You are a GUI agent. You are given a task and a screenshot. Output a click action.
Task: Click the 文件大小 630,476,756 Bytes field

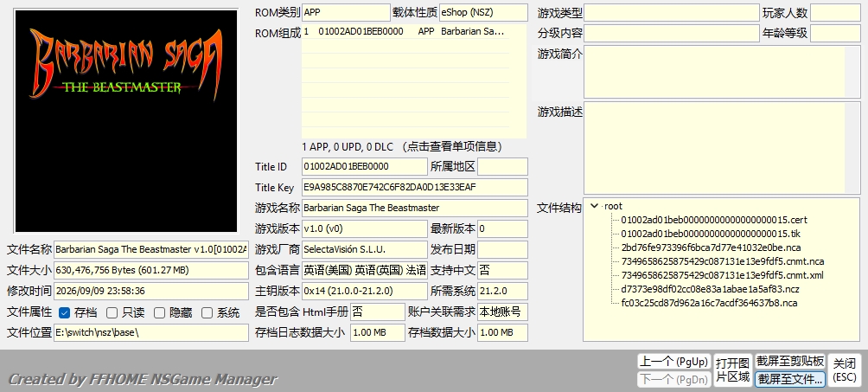pos(151,270)
